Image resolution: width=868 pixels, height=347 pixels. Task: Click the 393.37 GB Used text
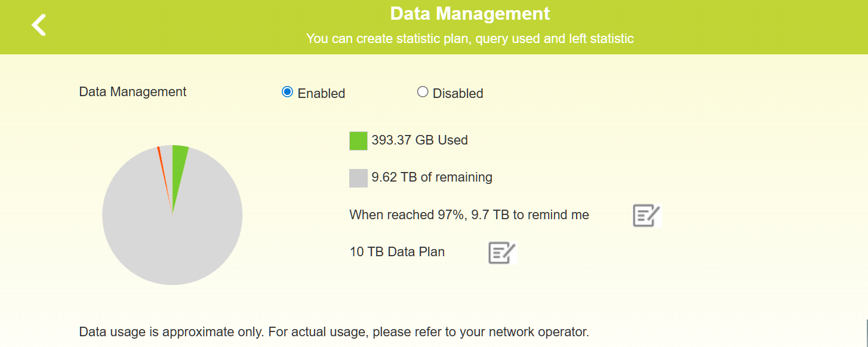[420, 140]
